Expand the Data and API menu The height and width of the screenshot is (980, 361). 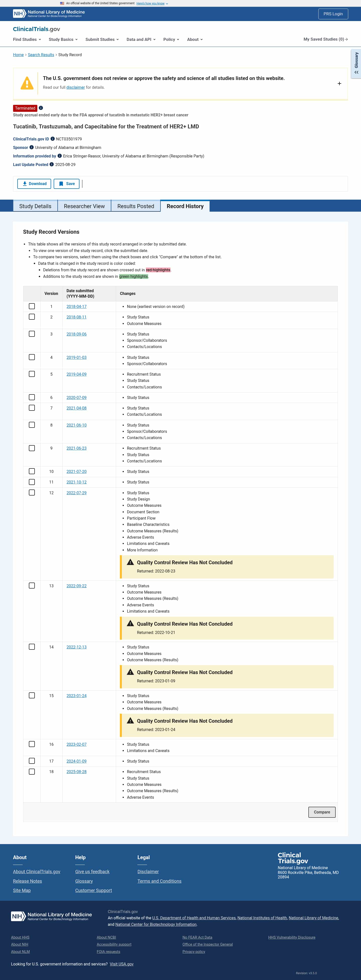pyautogui.click(x=141, y=40)
